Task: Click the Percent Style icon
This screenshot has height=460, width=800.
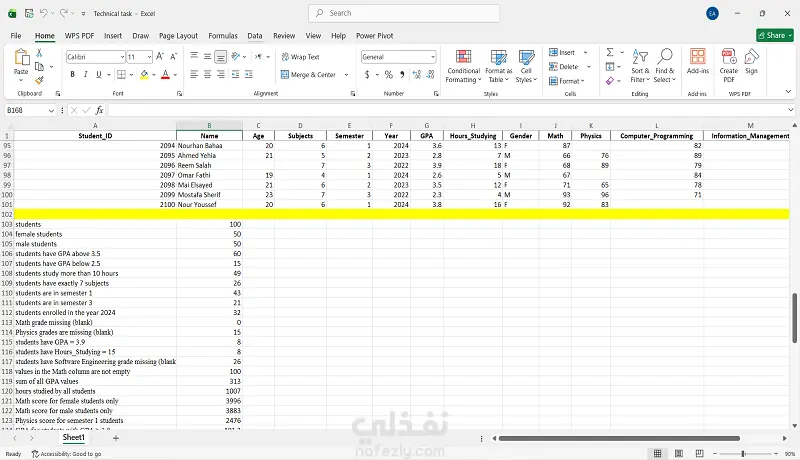Action: click(389, 75)
